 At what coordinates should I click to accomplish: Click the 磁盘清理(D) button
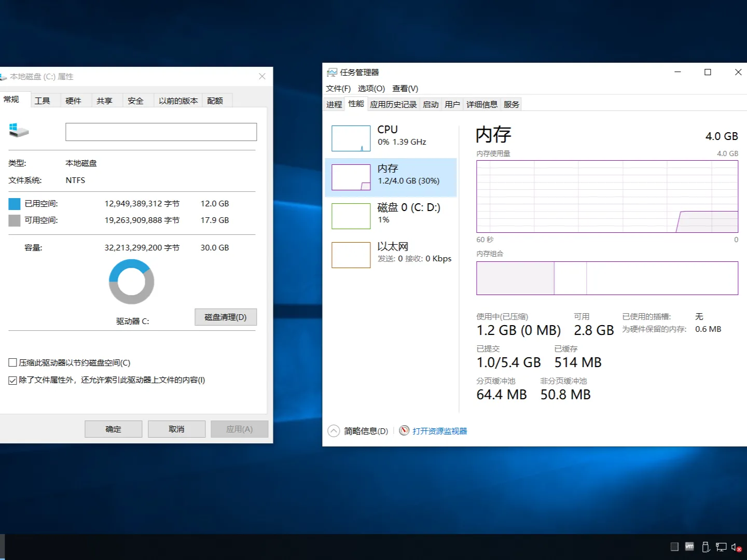(x=226, y=317)
